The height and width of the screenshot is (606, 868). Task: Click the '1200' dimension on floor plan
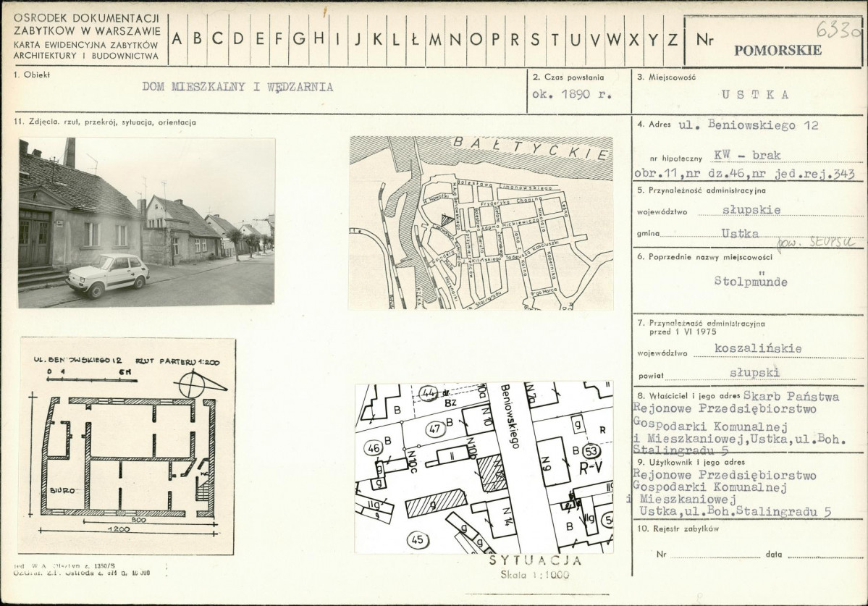point(120,530)
